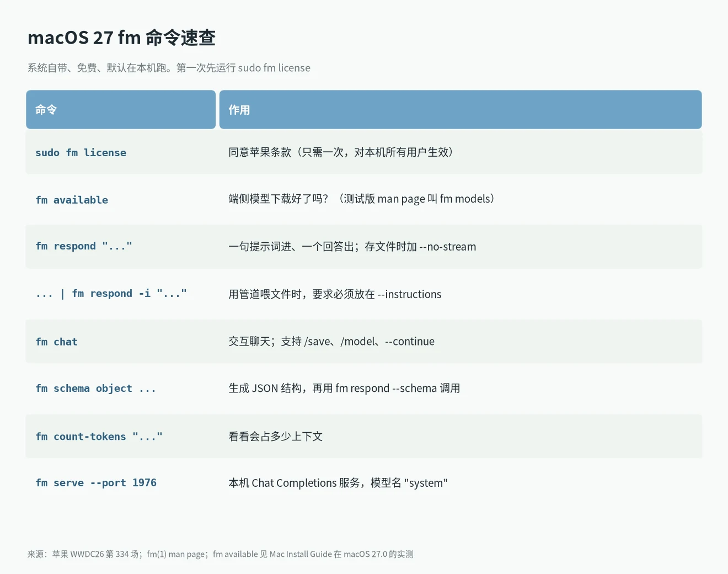This screenshot has height=574, width=728.
Task: Click the title "macOS 27 fm 命令速查"
Action: [x=121, y=38]
